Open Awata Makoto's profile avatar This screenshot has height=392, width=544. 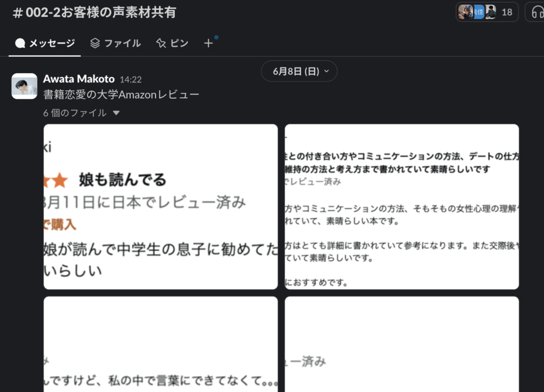coord(24,86)
